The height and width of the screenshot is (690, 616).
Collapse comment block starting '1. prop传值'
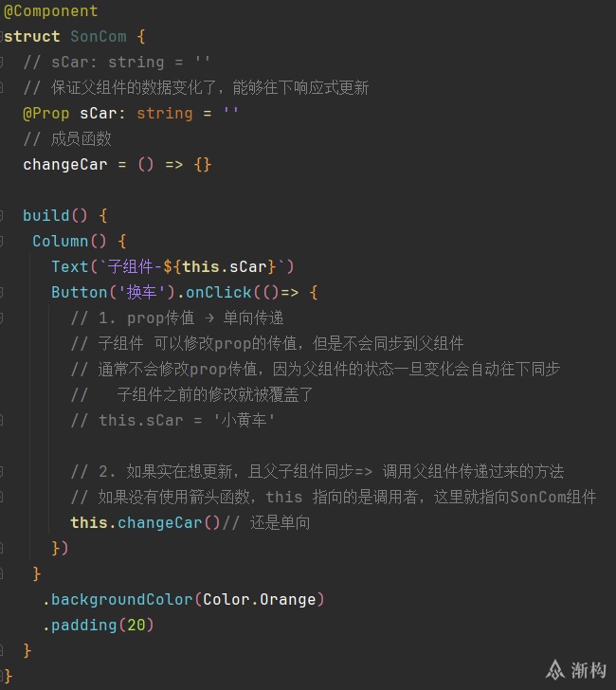tap(1, 318)
